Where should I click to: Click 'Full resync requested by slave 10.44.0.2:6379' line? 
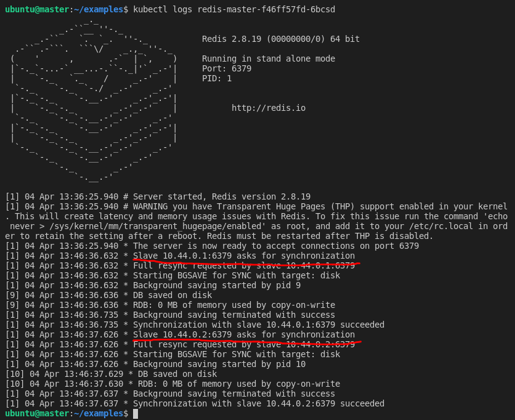tap(180, 344)
